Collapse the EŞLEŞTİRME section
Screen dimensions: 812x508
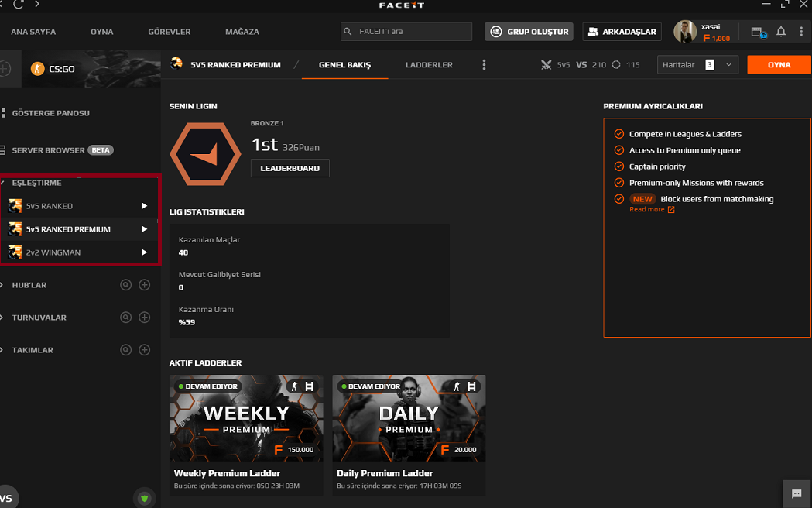tap(2, 183)
